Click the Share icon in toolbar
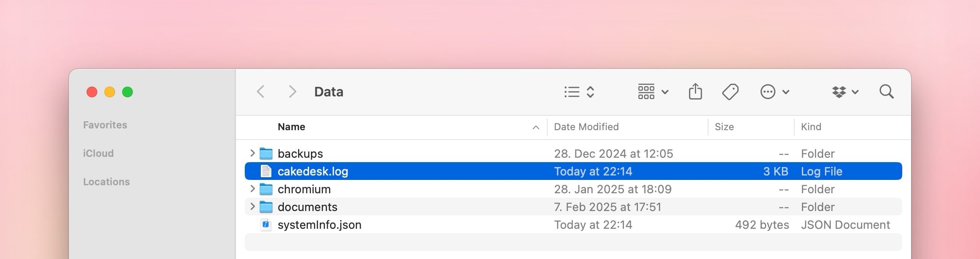Image resolution: width=980 pixels, height=259 pixels. 695,92
